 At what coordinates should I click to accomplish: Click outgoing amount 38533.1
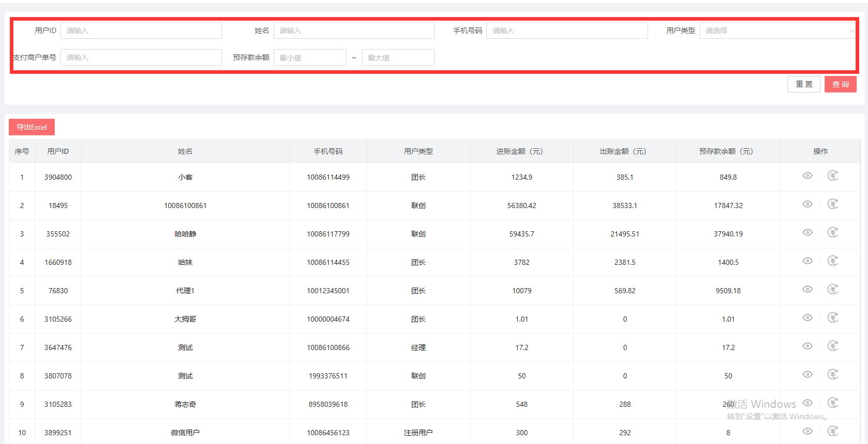point(625,205)
